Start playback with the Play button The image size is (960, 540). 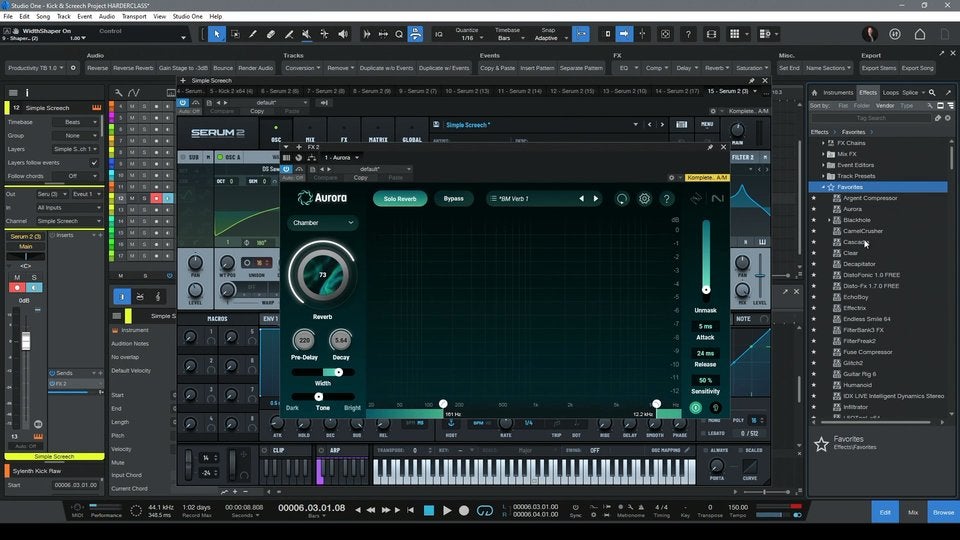(x=447, y=510)
